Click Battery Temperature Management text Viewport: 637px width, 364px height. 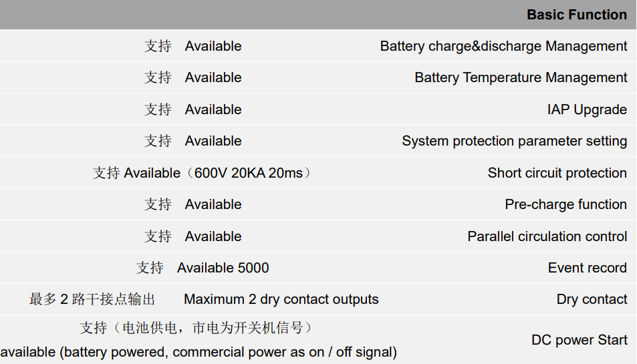[x=521, y=77]
